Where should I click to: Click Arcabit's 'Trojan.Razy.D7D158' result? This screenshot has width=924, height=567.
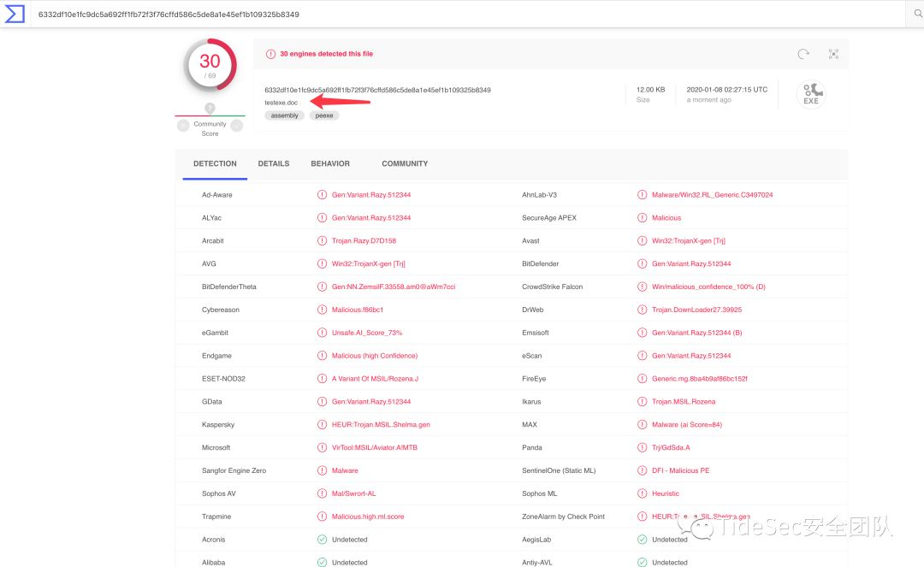coord(364,241)
